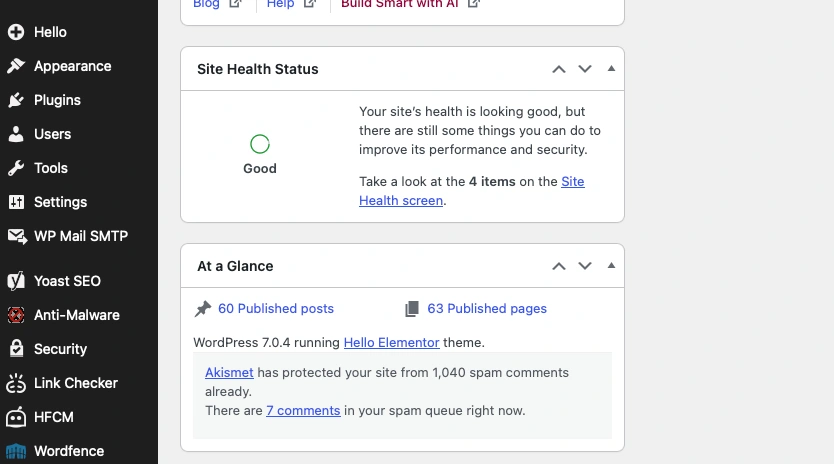Open the Site Health screen link
Image resolution: width=834 pixels, height=464 pixels.
(x=472, y=191)
